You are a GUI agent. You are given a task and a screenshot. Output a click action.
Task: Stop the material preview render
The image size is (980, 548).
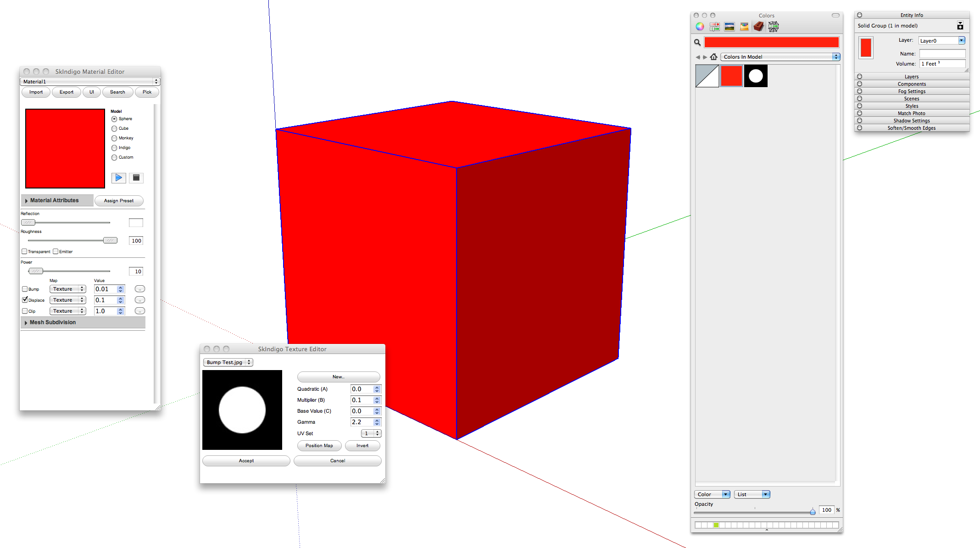click(136, 177)
